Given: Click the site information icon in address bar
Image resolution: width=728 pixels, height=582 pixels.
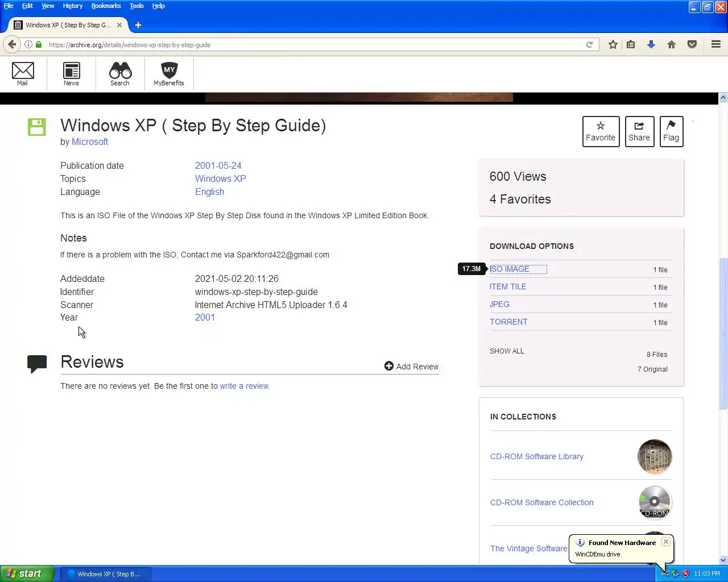Looking at the screenshot, I should click(x=28, y=44).
